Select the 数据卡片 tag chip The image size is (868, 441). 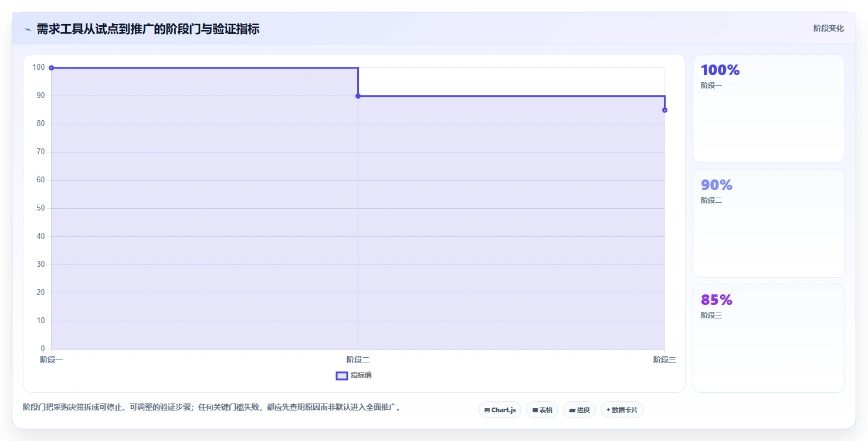(x=622, y=410)
